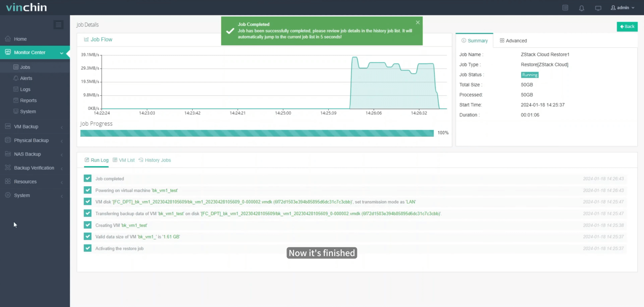The image size is (644, 307).
Task: Click the checkbox beside 'Creating VM'
Action: (x=88, y=225)
